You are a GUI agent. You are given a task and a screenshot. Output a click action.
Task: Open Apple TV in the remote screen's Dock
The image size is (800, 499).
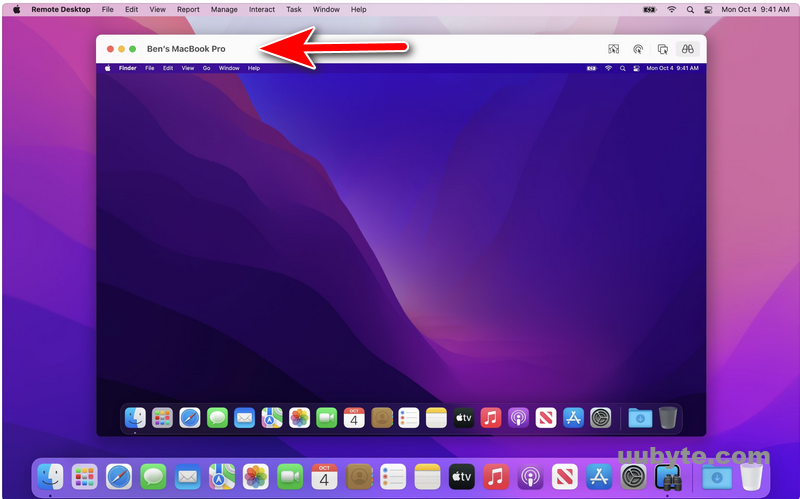[464, 418]
